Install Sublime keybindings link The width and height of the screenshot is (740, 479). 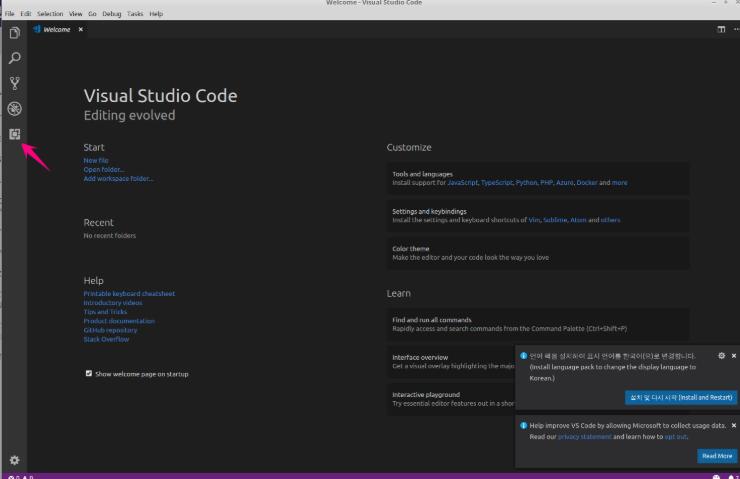555,220
